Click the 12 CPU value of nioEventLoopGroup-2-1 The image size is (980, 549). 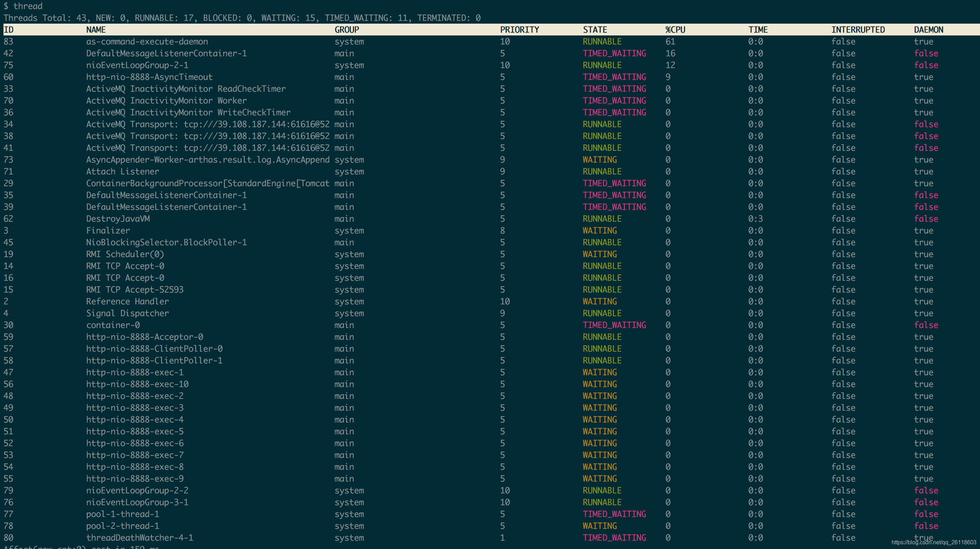[x=670, y=65]
